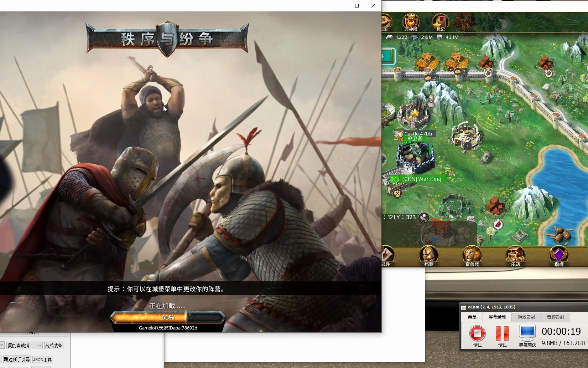
Task: Minimize the game loading window
Action: coord(340,6)
